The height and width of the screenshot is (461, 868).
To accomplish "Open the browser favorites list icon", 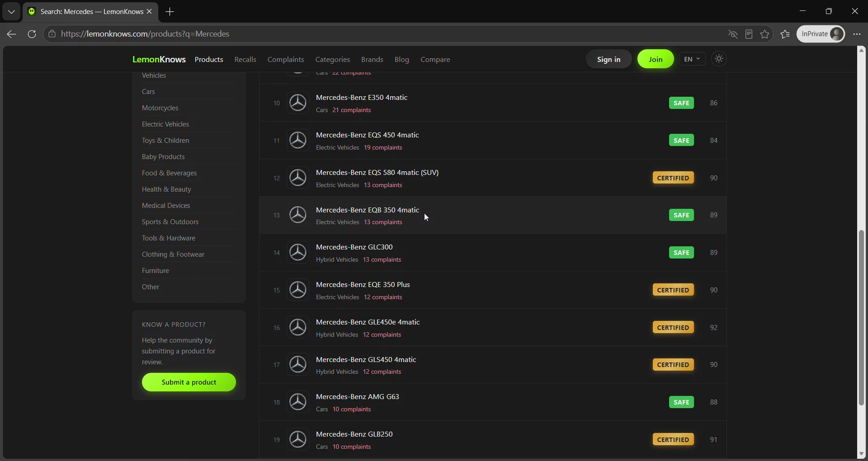I will [785, 34].
